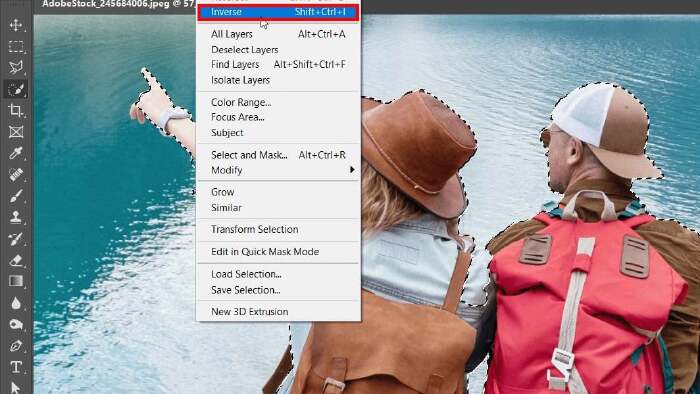Image resolution: width=700 pixels, height=394 pixels.
Task: Choose the Color Range menu entry
Action: (x=278, y=102)
